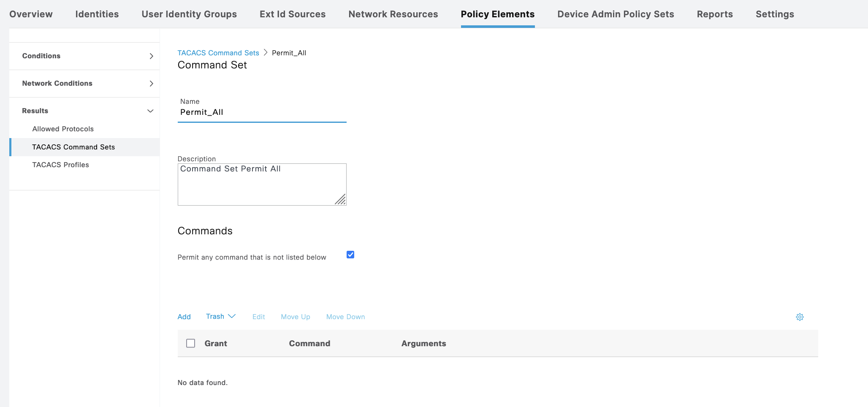Screen dimensions: 868x407
Task: Click Add to create a command
Action: click(x=184, y=317)
